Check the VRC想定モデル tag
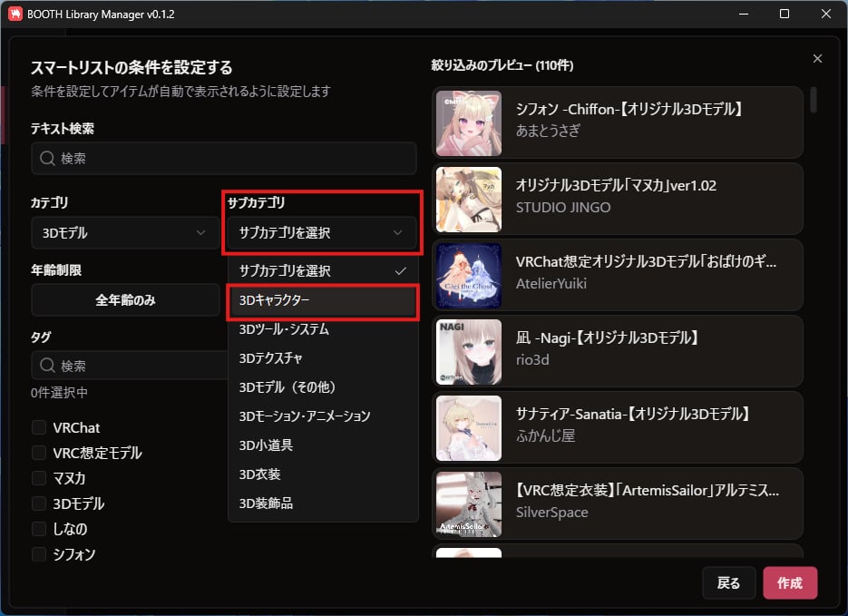 pyautogui.click(x=39, y=453)
